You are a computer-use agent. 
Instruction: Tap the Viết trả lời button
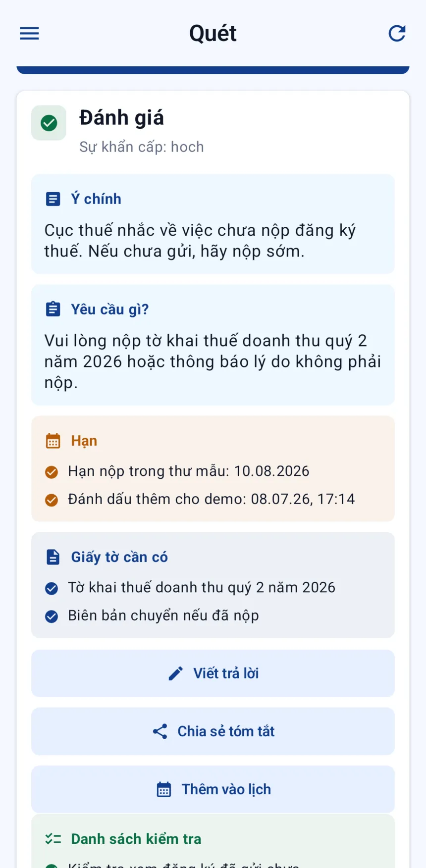[x=213, y=673]
